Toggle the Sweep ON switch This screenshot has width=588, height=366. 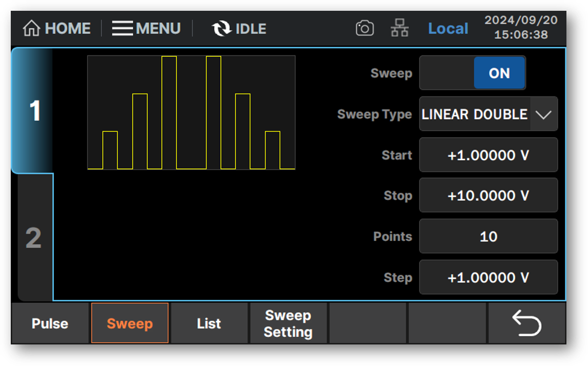pyautogui.click(x=472, y=73)
